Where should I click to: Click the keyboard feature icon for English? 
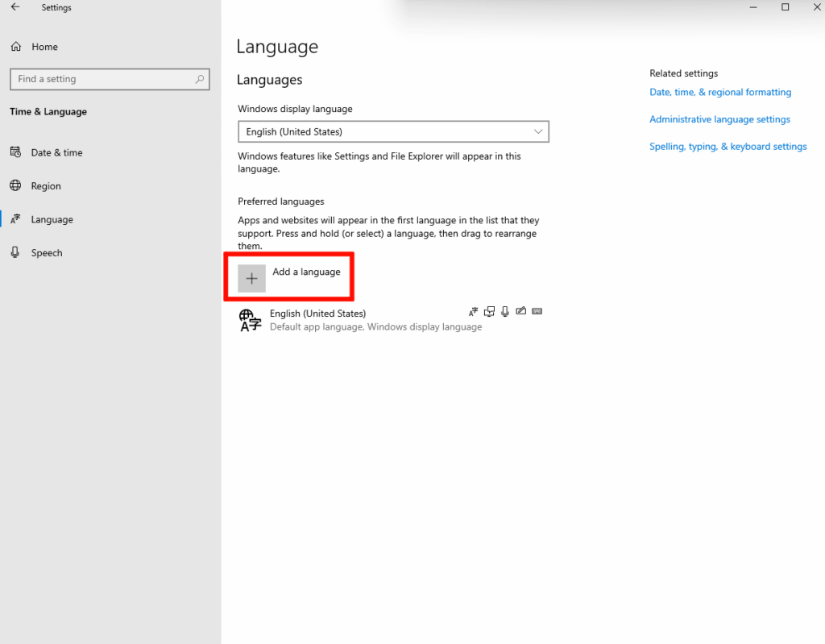click(537, 311)
